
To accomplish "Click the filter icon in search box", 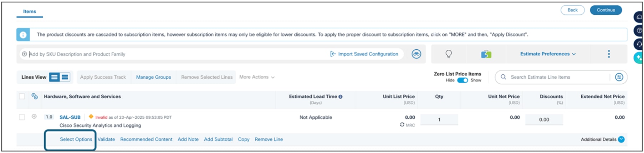I will tap(619, 77).
